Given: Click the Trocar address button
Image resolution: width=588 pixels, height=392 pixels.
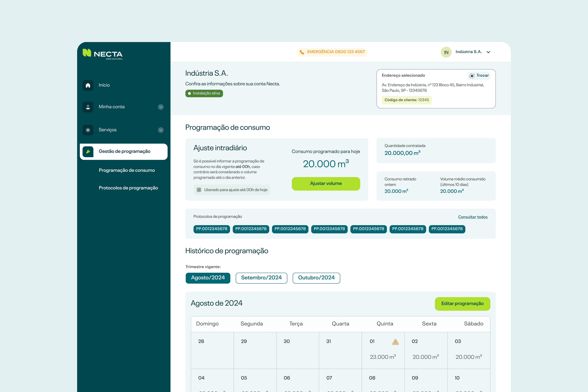Looking at the screenshot, I should 479,75.
